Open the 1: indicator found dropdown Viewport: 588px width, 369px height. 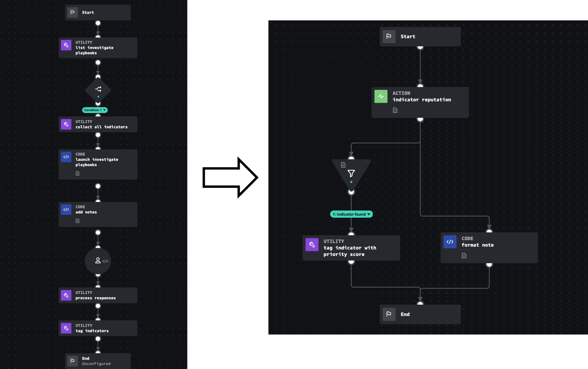[x=351, y=214]
